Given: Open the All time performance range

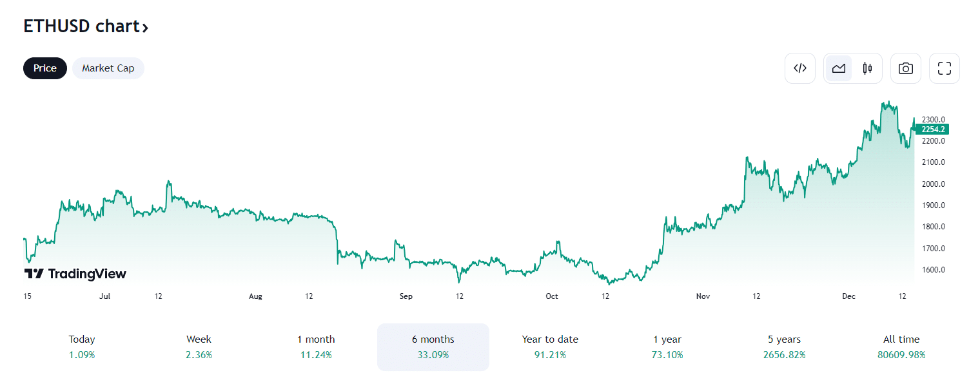Looking at the screenshot, I should 901,347.
